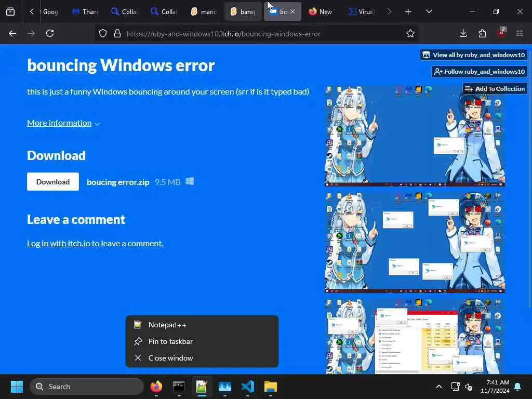Viewport: 532px width, 399px height.
Task: Go back with the browser back arrow
Action: [12, 33]
